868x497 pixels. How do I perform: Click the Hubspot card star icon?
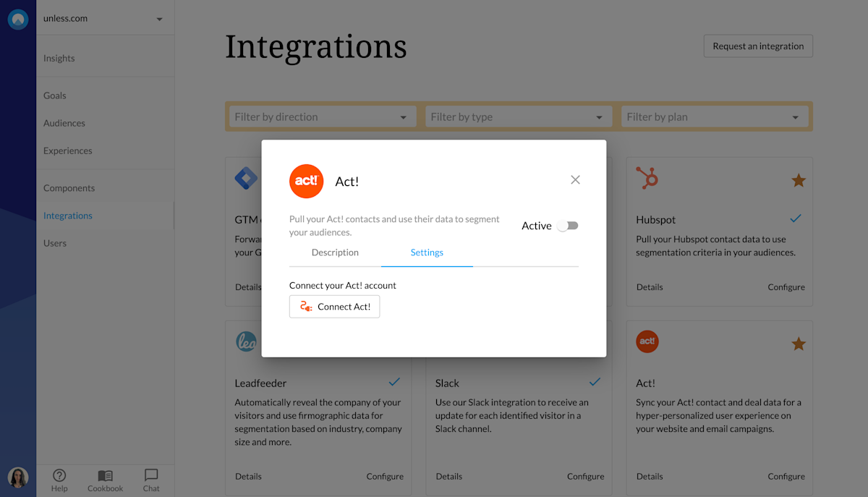click(799, 180)
